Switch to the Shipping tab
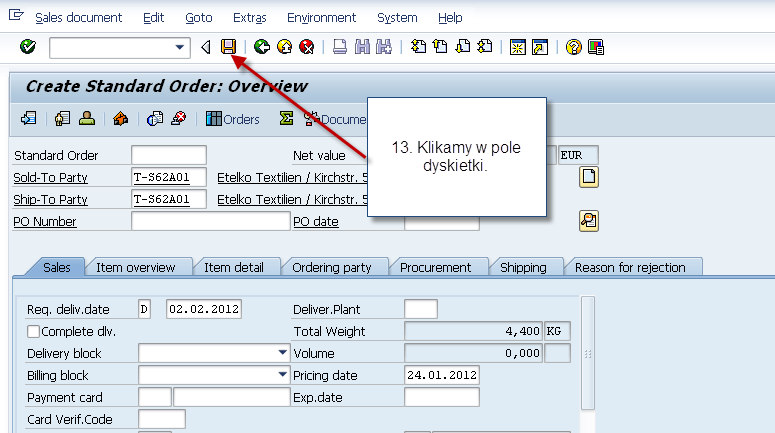The width and height of the screenshot is (775, 433). tap(523, 267)
